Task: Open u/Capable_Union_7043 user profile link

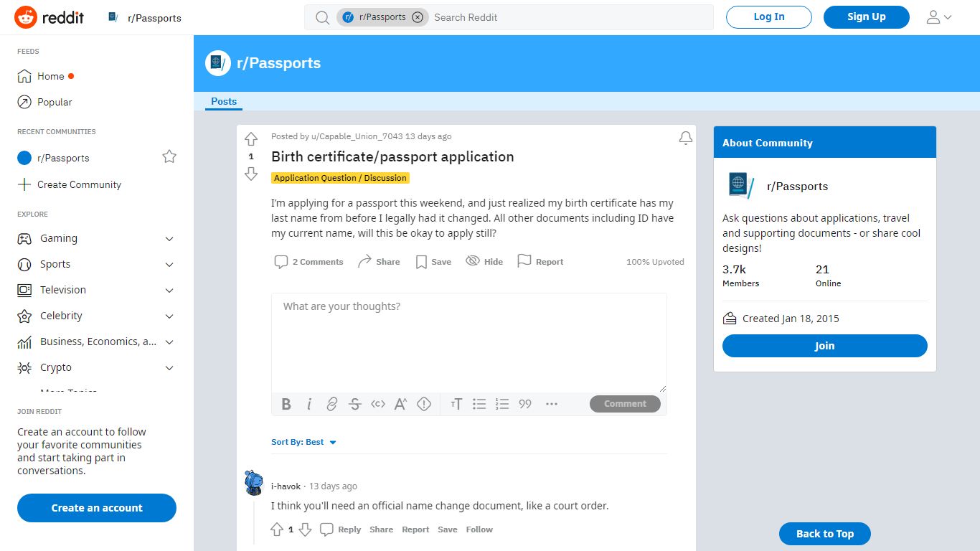Action: (357, 136)
